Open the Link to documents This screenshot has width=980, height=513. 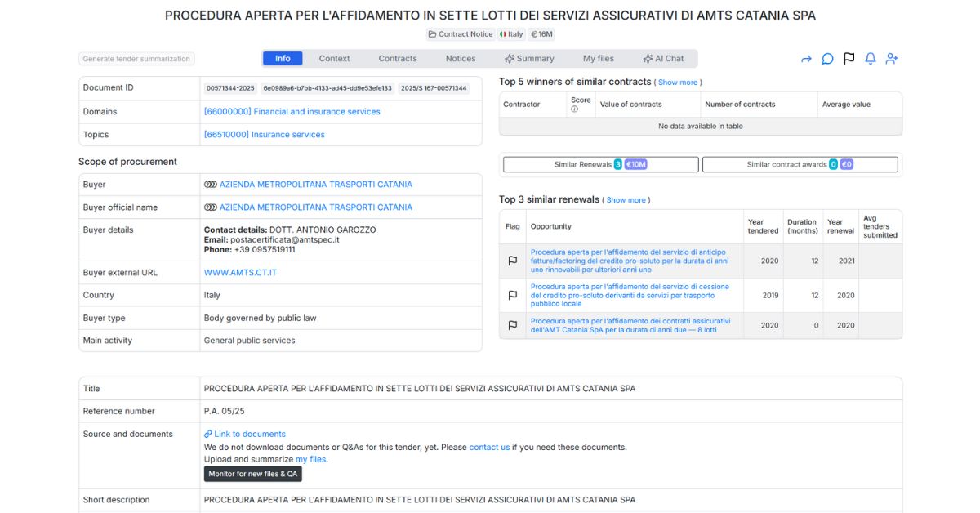click(x=249, y=435)
